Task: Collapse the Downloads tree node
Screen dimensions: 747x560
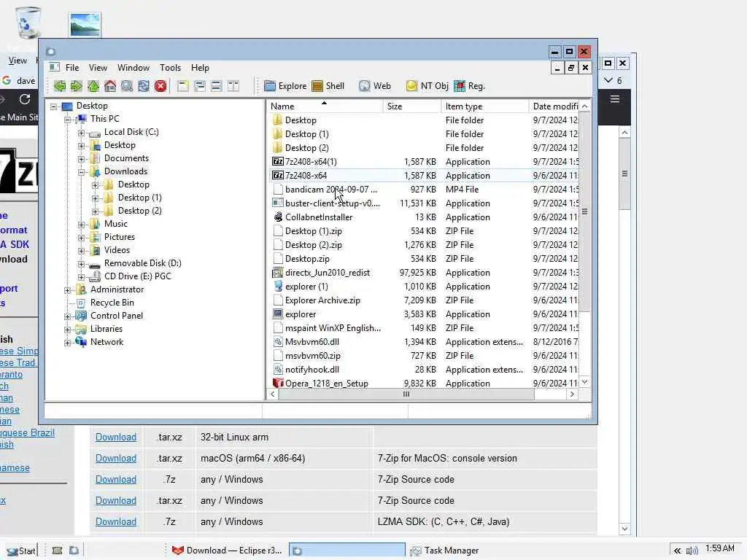Action: [82, 172]
